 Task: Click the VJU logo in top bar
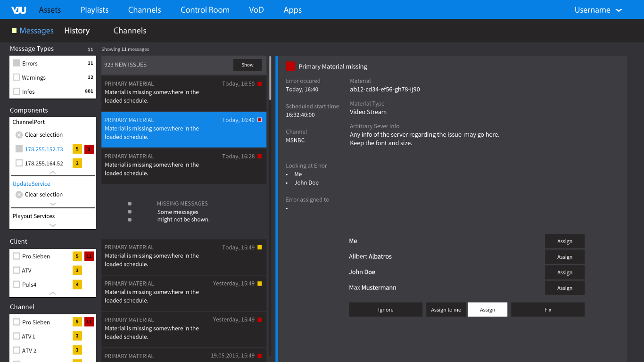tap(18, 10)
